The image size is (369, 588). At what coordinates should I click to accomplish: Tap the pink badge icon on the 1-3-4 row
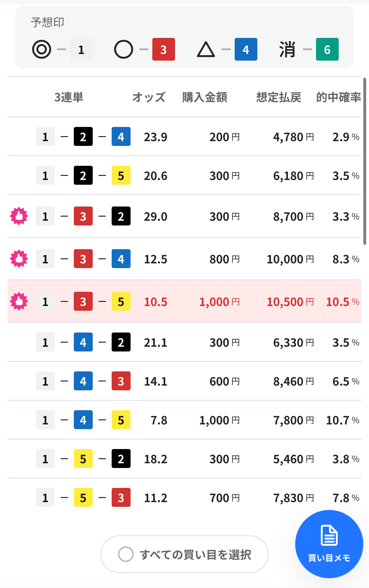19,259
